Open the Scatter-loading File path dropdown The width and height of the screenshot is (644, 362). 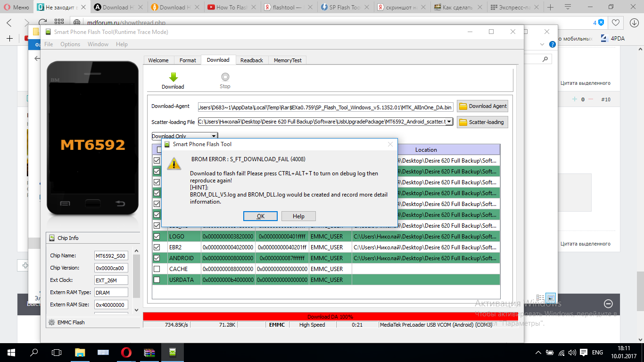point(449,122)
